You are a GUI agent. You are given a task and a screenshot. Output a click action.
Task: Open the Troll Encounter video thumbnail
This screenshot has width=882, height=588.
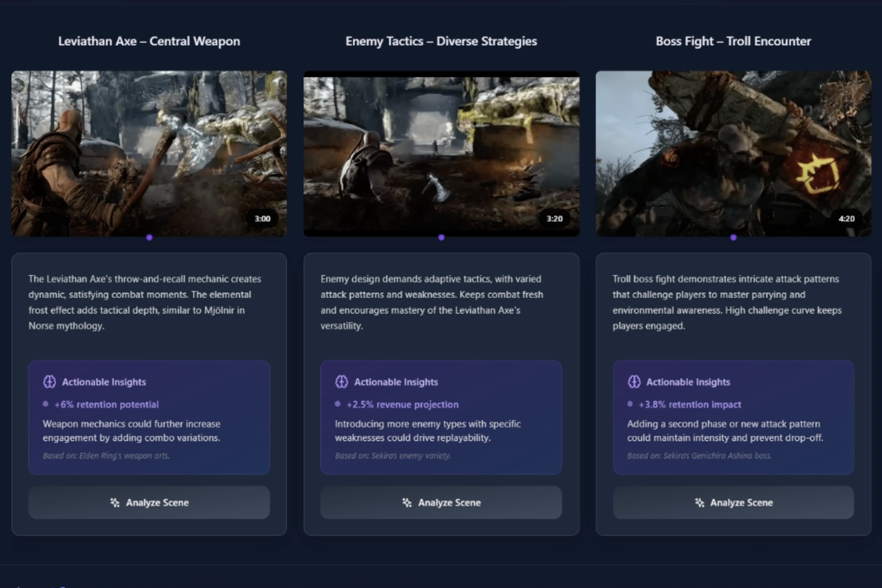[733, 153]
